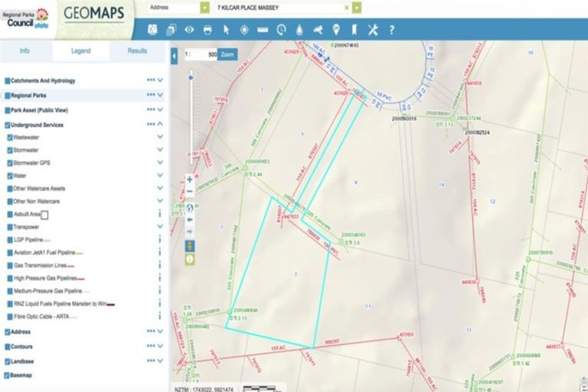Screen dimensions: 588x392
Task: Click the print icon in toolbar
Action: [x=207, y=30]
